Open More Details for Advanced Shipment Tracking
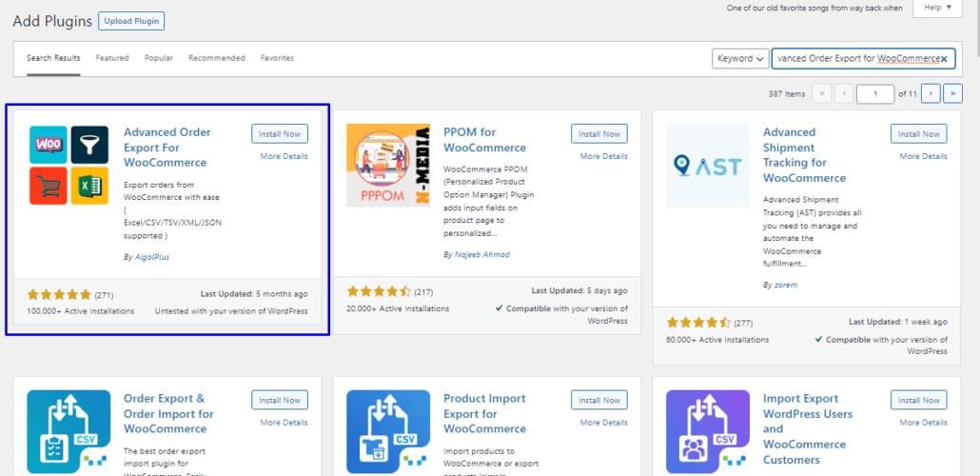980x476 pixels. pyautogui.click(x=924, y=156)
